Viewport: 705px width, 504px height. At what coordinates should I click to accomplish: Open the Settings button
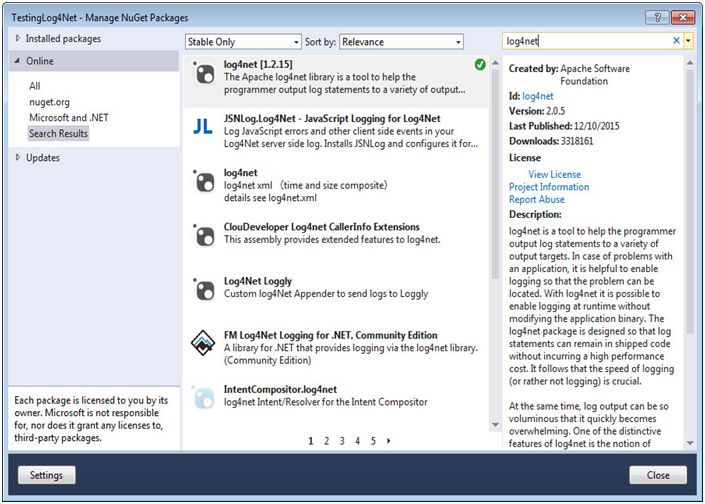pyautogui.click(x=46, y=475)
